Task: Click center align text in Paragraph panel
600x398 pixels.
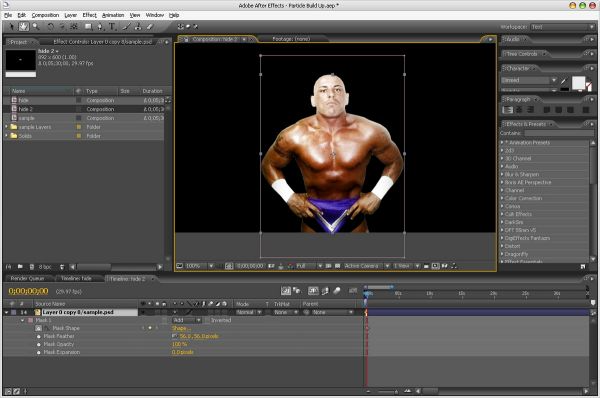Action: (x=519, y=110)
